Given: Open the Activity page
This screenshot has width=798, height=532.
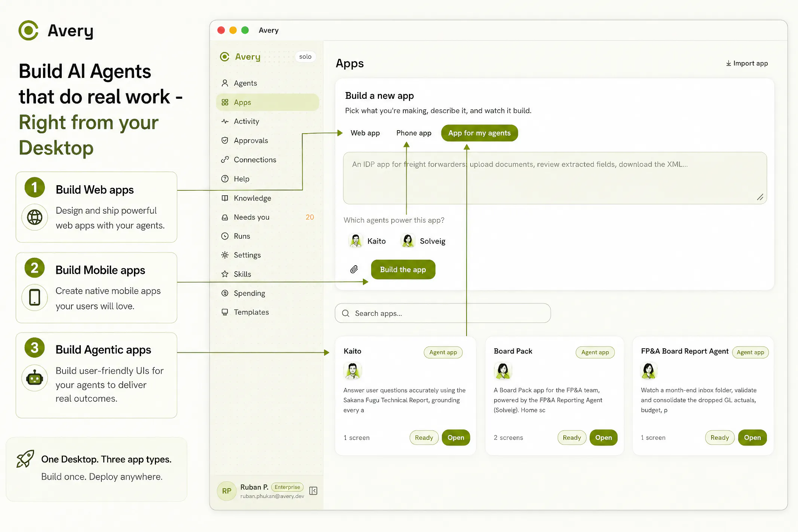Looking at the screenshot, I should coord(267,121).
